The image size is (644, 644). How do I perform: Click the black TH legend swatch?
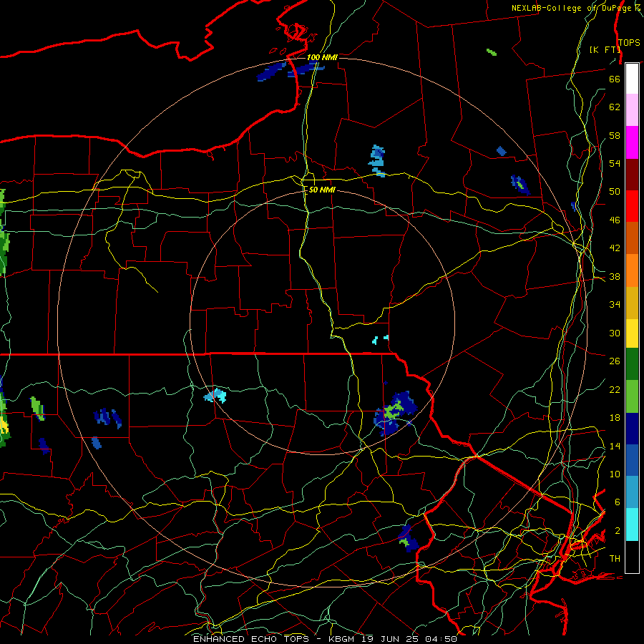632,557
